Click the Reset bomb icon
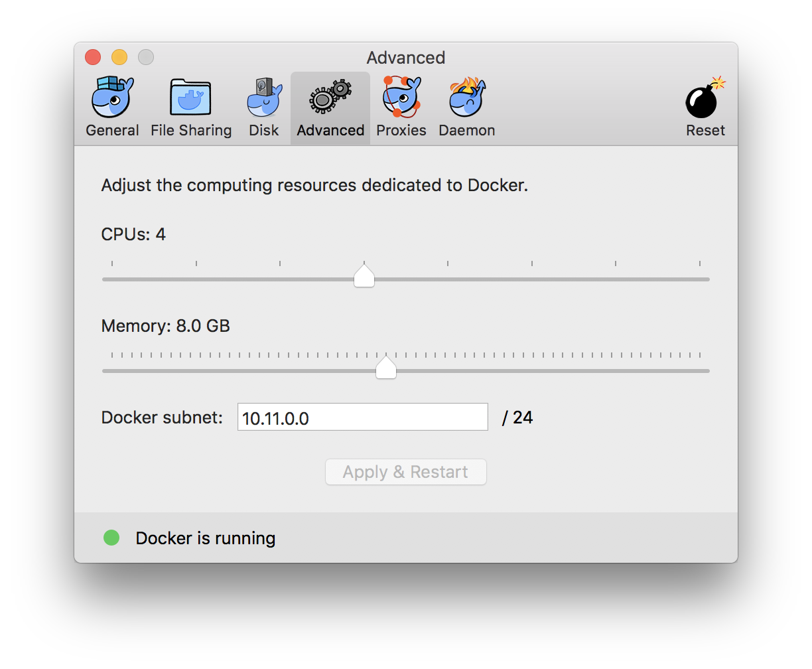Image resolution: width=812 pixels, height=669 pixels. [x=705, y=98]
